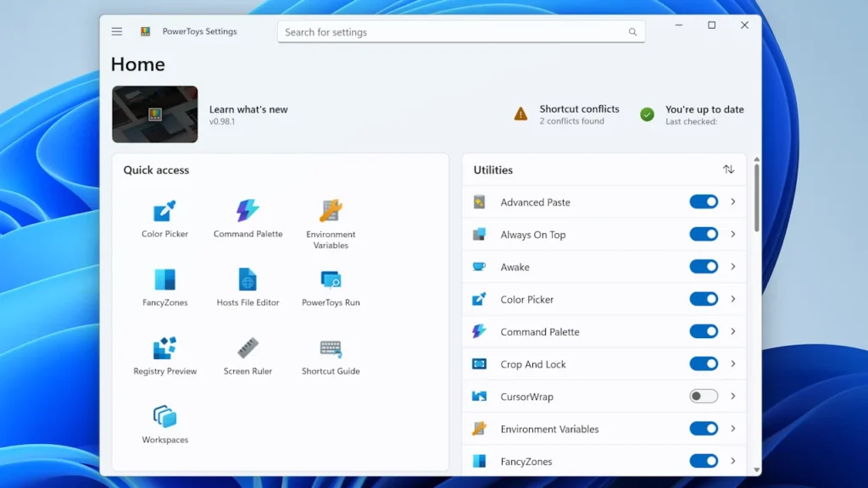Open Awake settings chevron
The image size is (868, 488).
733,267
